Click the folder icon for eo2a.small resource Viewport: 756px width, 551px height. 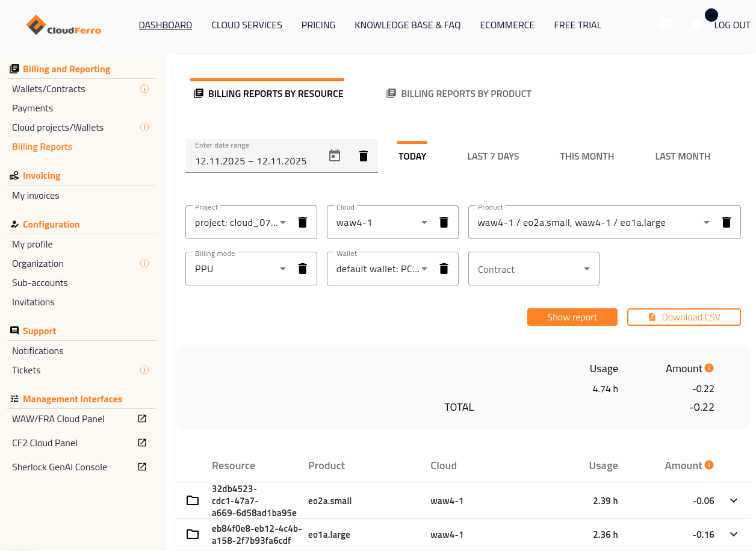click(193, 500)
